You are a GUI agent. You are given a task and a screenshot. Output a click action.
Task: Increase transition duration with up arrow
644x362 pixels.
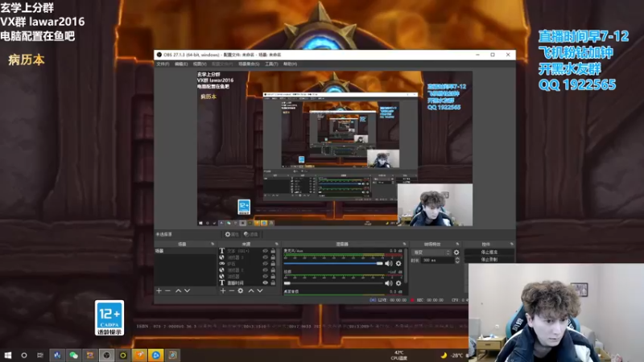(457, 258)
